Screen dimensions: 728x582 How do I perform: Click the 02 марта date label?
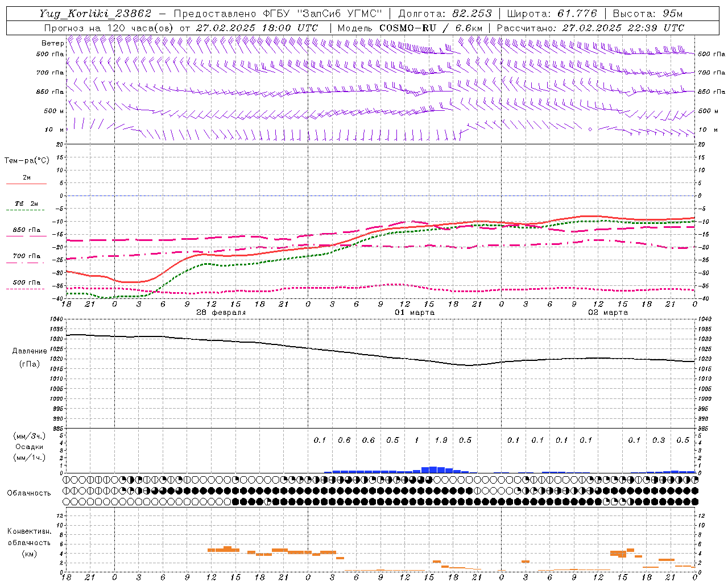click(x=608, y=313)
